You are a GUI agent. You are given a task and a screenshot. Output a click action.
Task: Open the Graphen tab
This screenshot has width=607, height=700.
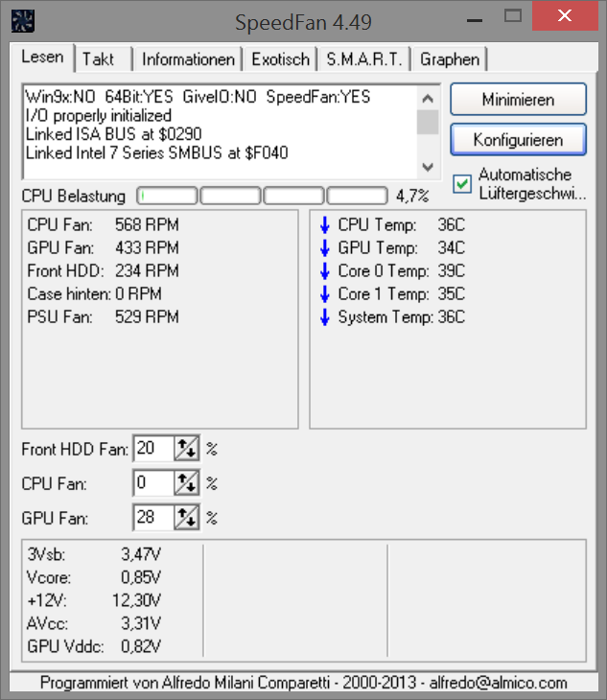coord(450,59)
